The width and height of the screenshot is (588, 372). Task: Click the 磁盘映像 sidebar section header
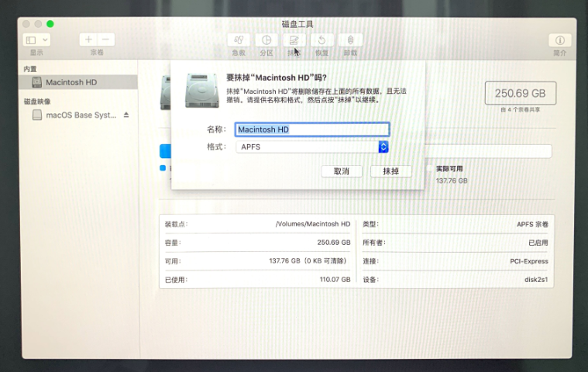[36, 102]
